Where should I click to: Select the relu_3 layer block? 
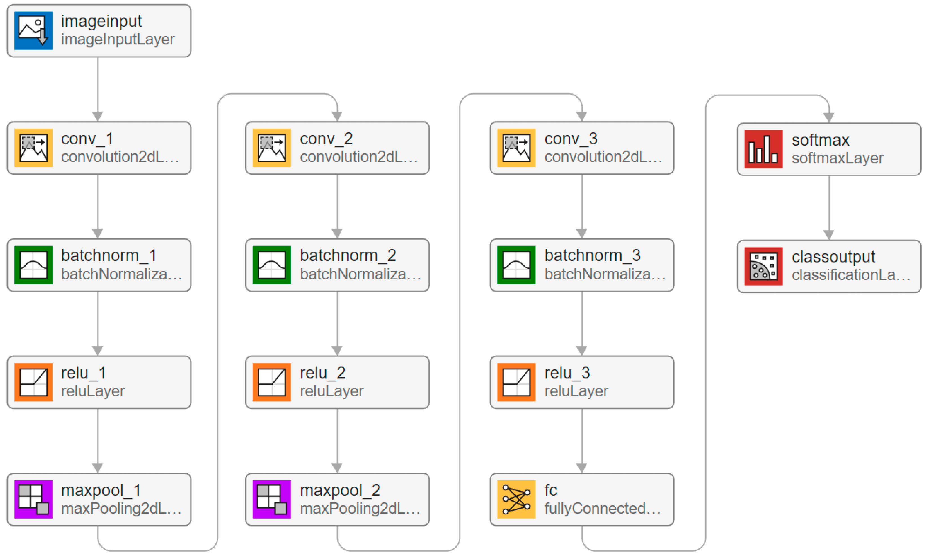582,382
